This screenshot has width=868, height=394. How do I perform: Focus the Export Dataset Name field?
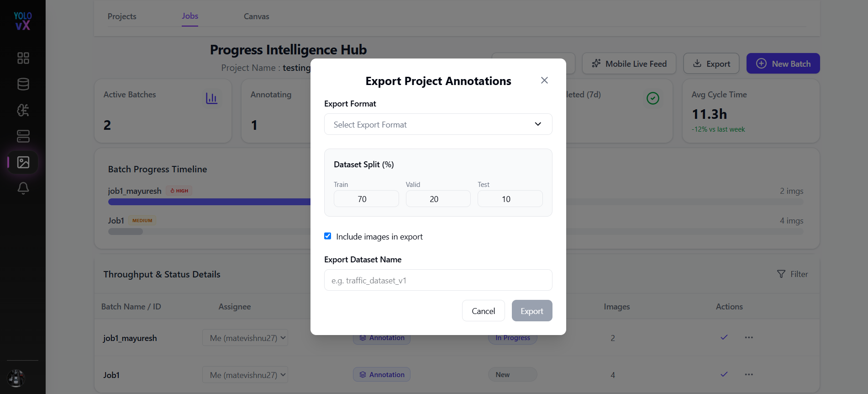pyautogui.click(x=438, y=280)
